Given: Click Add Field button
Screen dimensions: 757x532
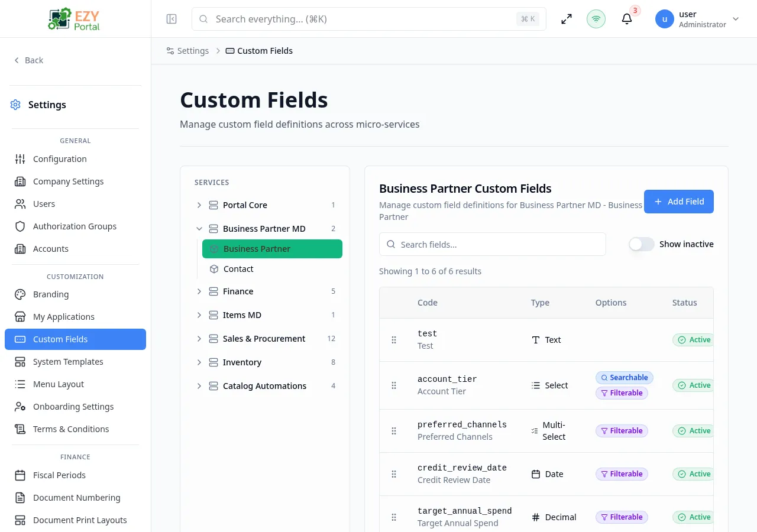Looking at the screenshot, I should click(x=679, y=202).
